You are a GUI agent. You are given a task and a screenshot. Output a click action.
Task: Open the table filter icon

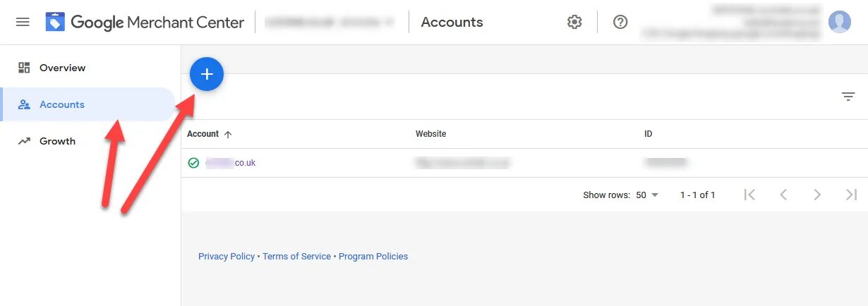point(848,97)
